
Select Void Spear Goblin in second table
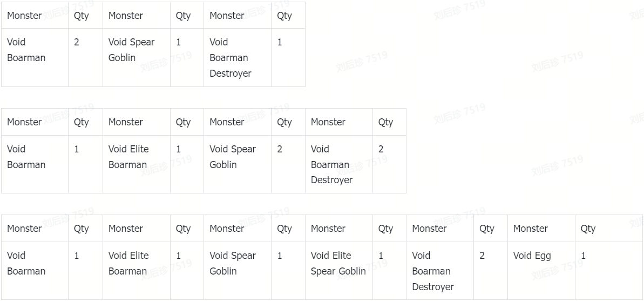click(x=238, y=164)
